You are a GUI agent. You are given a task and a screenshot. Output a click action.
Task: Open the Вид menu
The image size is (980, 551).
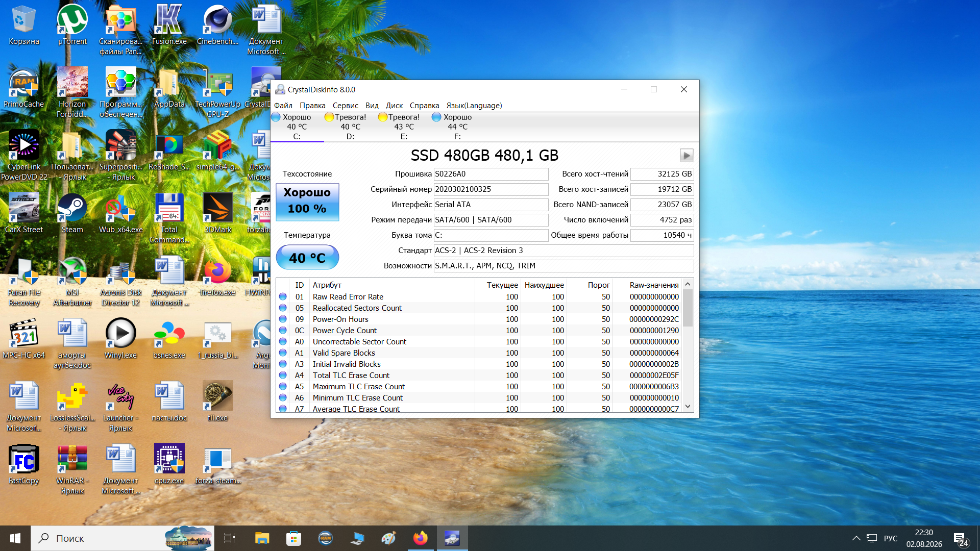(372, 106)
